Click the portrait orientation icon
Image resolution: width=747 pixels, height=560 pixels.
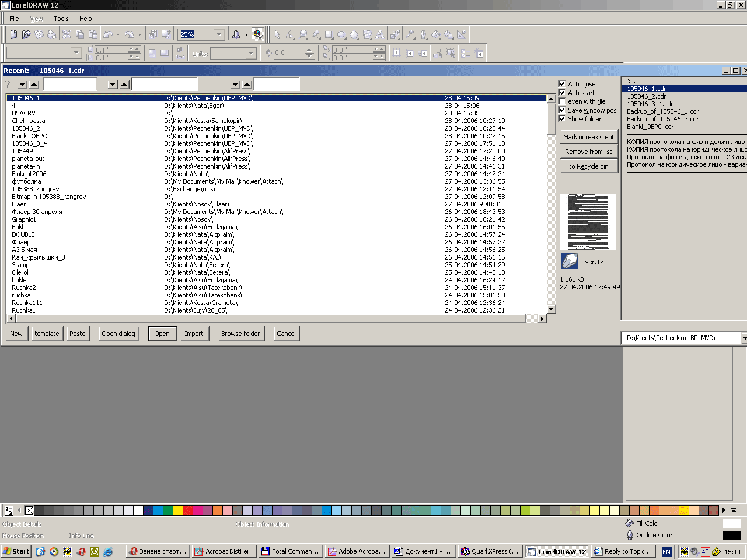(152, 53)
